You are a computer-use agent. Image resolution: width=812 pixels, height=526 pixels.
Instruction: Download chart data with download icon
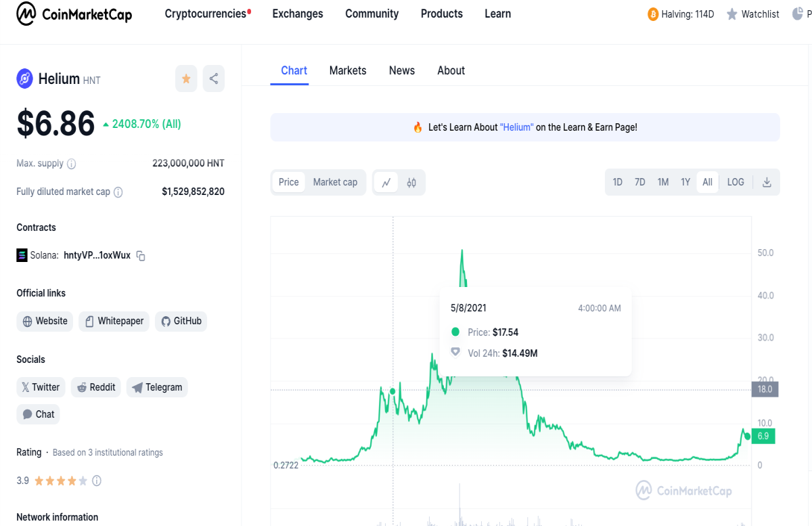[767, 182]
